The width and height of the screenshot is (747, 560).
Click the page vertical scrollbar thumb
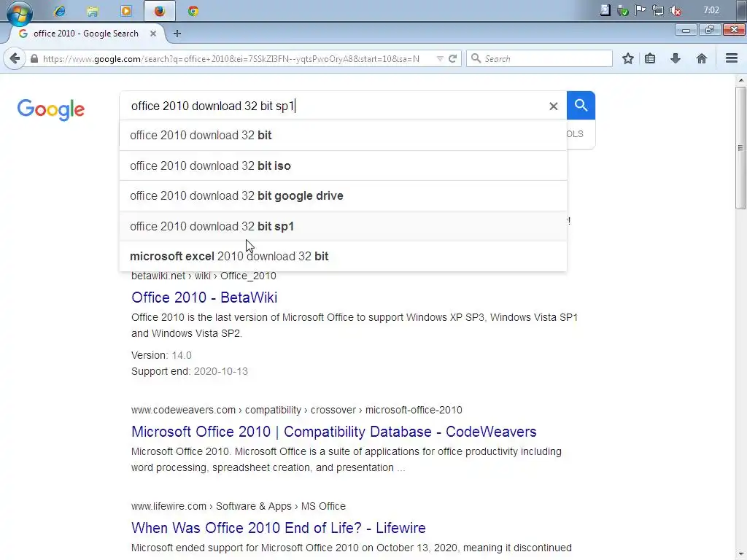(740, 147)
